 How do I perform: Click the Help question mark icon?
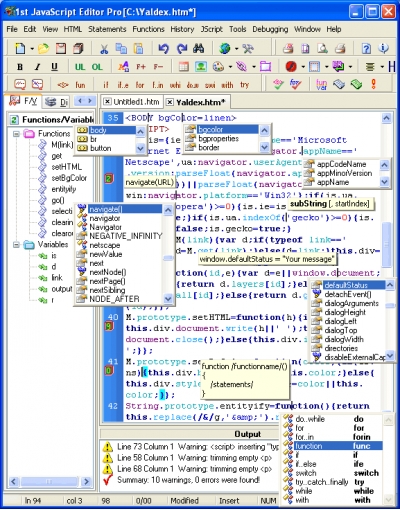366,49
